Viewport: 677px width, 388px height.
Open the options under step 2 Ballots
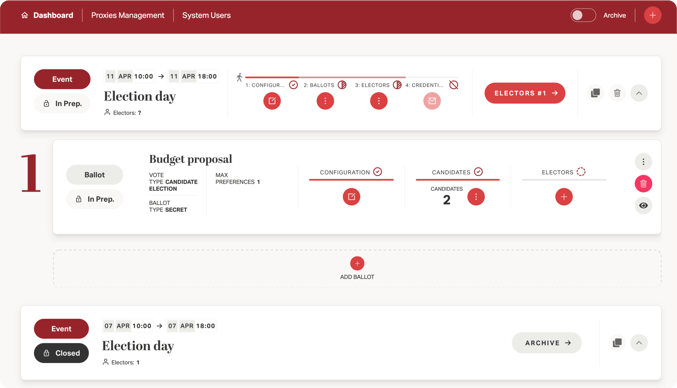325,101
